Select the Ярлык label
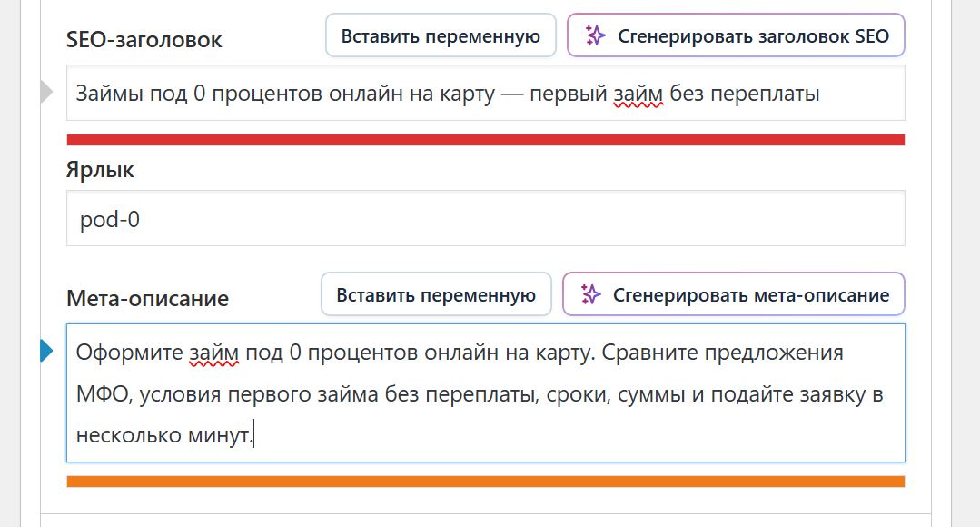The image size is (980, 527). pyautogui.click(x=100, y=170)
